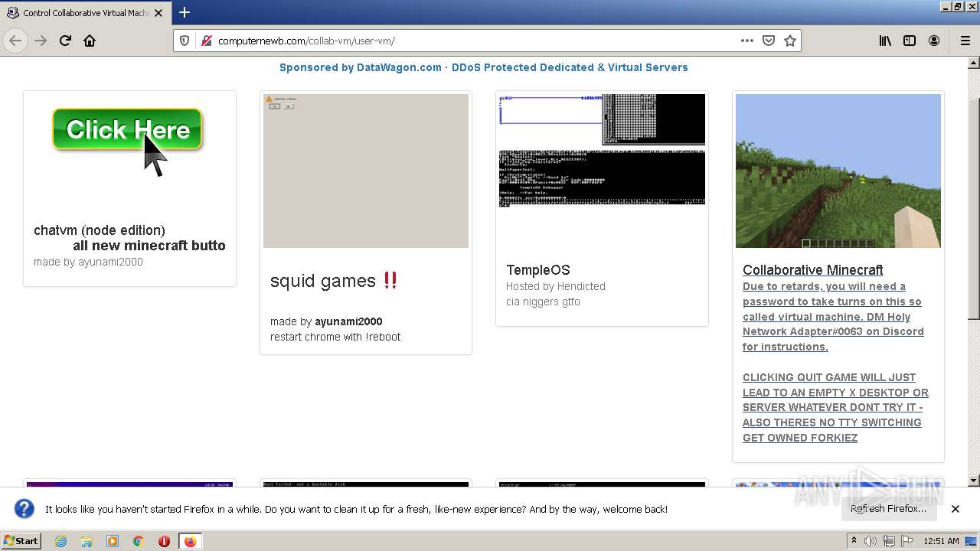Show site connection security info icon

click(x=206, y=41)
